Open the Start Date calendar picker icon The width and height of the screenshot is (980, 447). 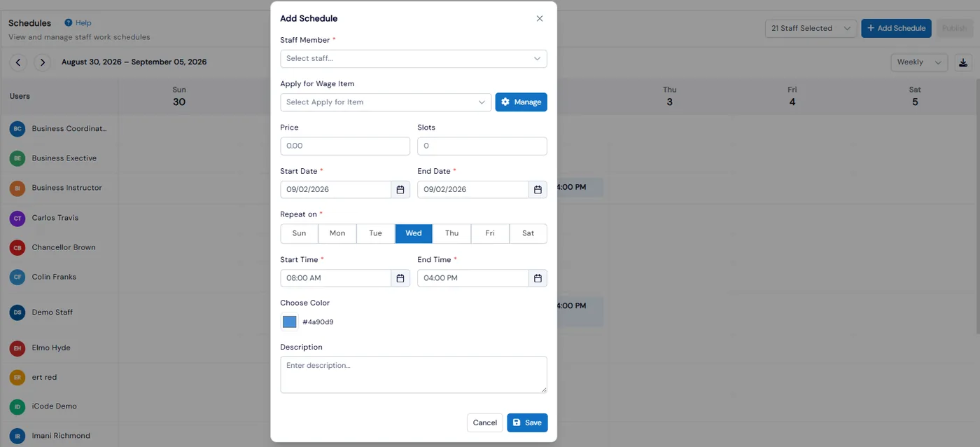400,190
